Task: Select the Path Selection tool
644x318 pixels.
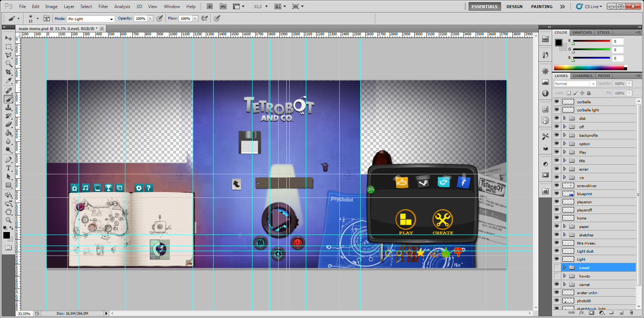Action: [8, 176]
